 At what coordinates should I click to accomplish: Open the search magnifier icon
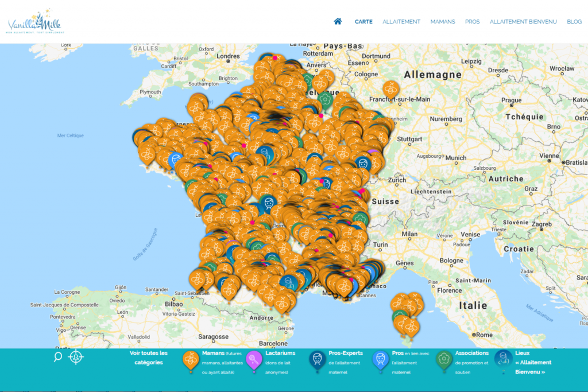click(x=58, y=357)
